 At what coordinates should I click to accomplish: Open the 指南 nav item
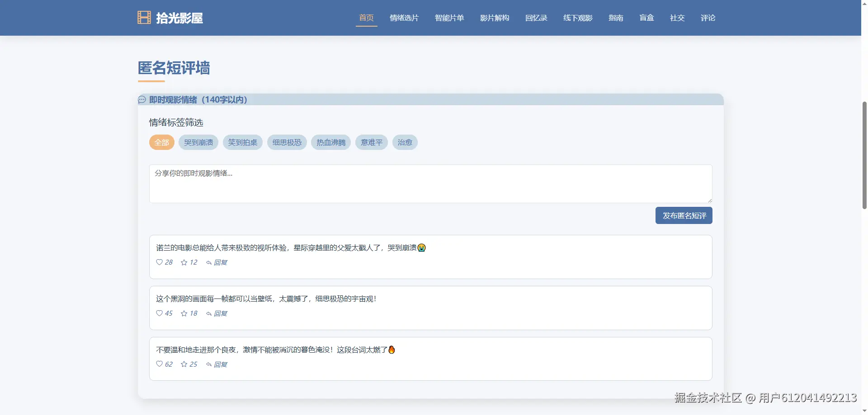pos(616,18)
